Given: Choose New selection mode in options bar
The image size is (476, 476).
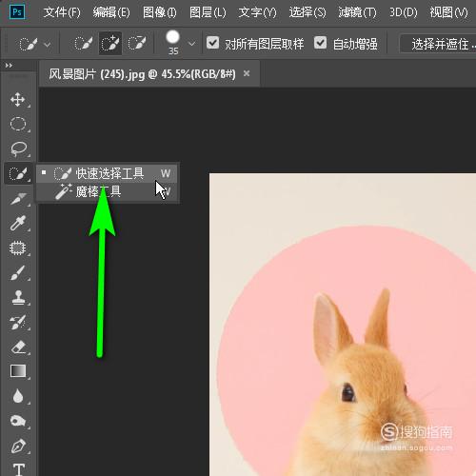Looking at the screenshot, I should [x=83, y=43].
